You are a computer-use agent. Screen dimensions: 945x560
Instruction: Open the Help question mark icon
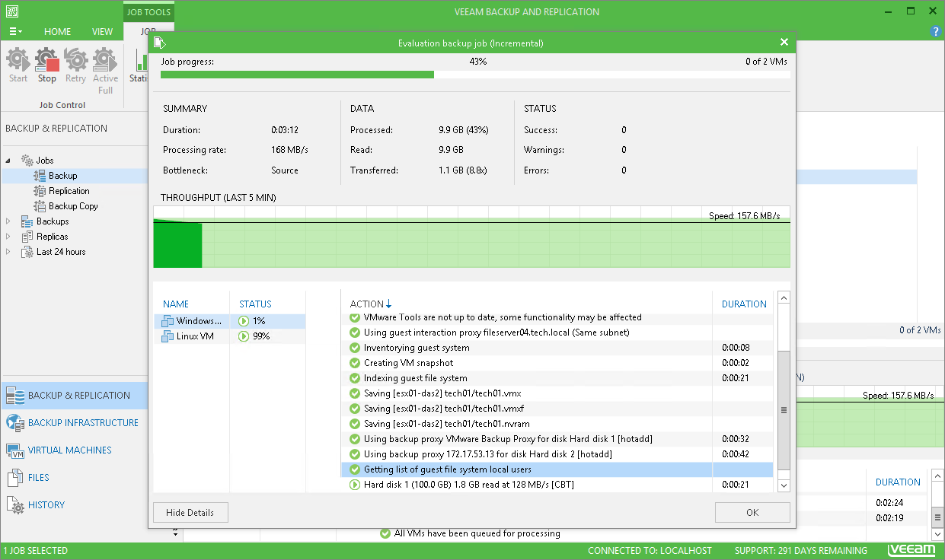point(936,31)
